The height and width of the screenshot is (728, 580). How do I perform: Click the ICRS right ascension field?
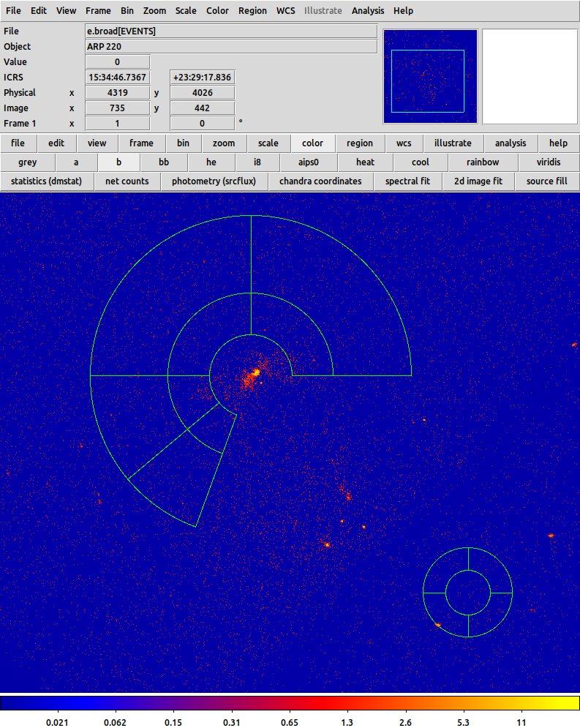point(118,77)
